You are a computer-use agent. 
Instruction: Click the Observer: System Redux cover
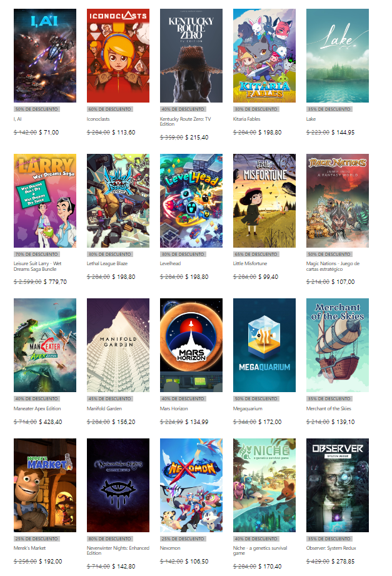coord(337,485)
